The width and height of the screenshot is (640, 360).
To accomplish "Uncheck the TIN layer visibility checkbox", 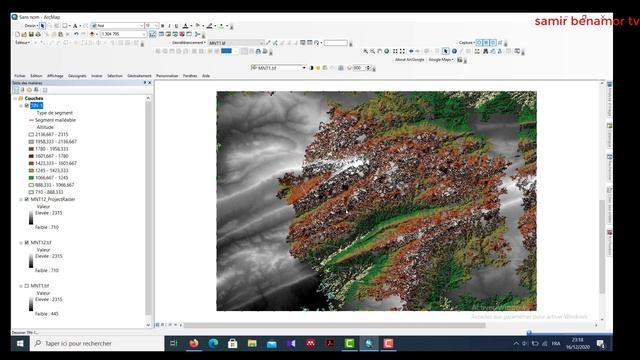I will (x=27, y=106).
